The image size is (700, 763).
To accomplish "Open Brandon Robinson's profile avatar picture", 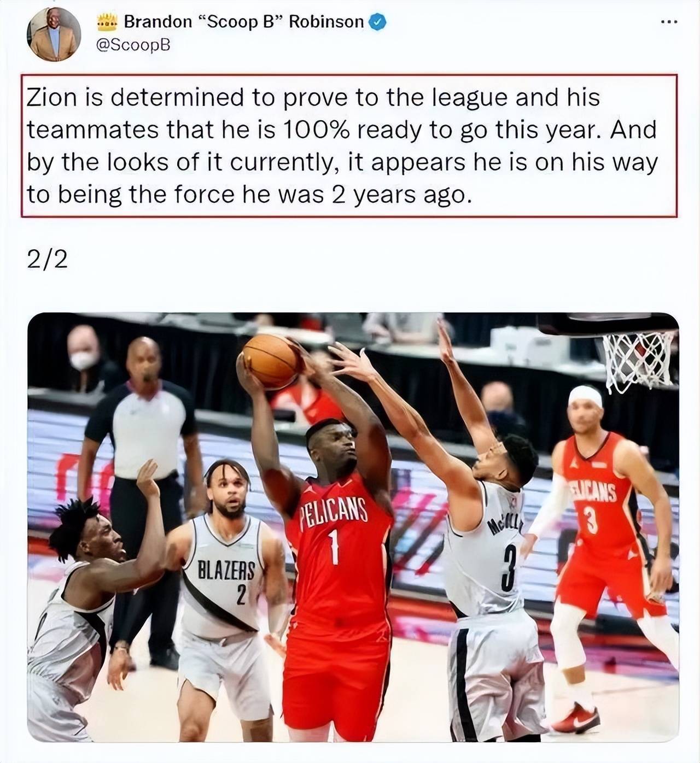I will click(x=53, y=34).
